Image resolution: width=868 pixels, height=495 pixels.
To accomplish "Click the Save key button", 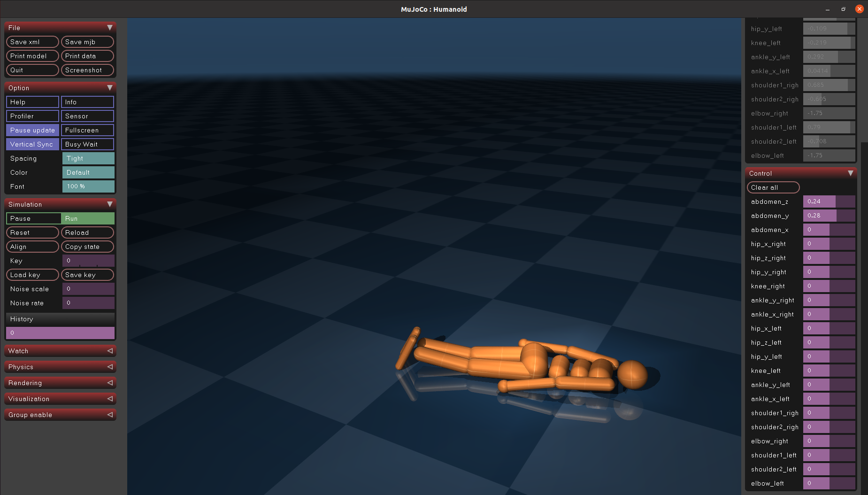I will point(88,275).
